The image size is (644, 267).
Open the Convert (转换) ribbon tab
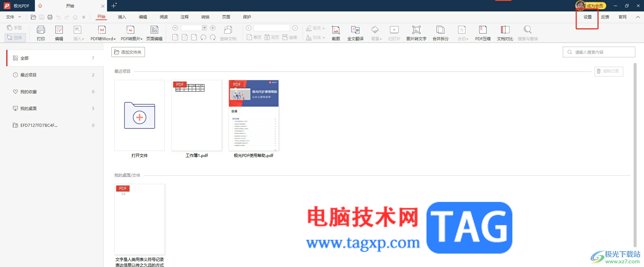(x=205, y=17)
